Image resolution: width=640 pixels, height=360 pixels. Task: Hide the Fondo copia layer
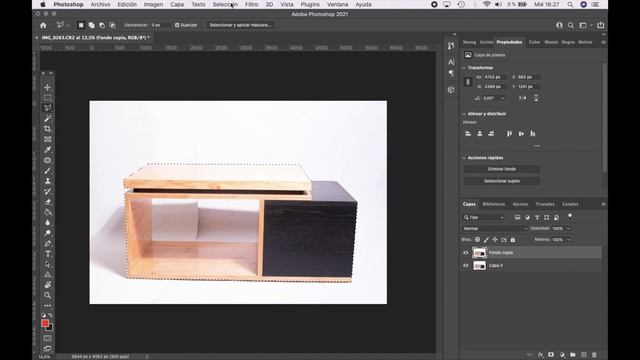pyautogui.click(x=466, y=253)
